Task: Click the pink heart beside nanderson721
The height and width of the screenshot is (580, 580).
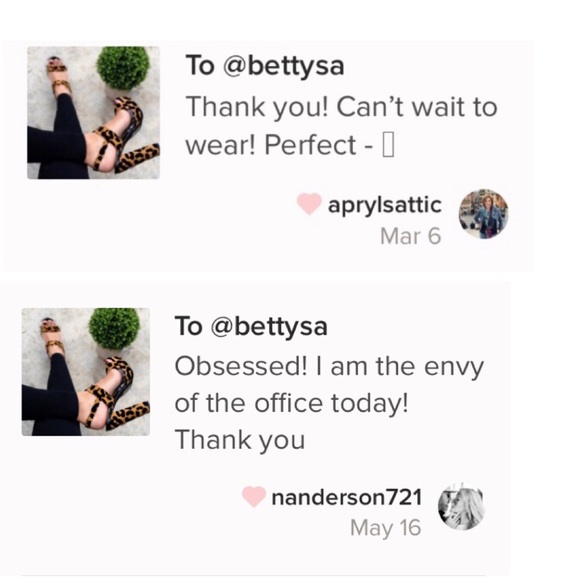Action: pyautogui.click(x=254, y=496)
